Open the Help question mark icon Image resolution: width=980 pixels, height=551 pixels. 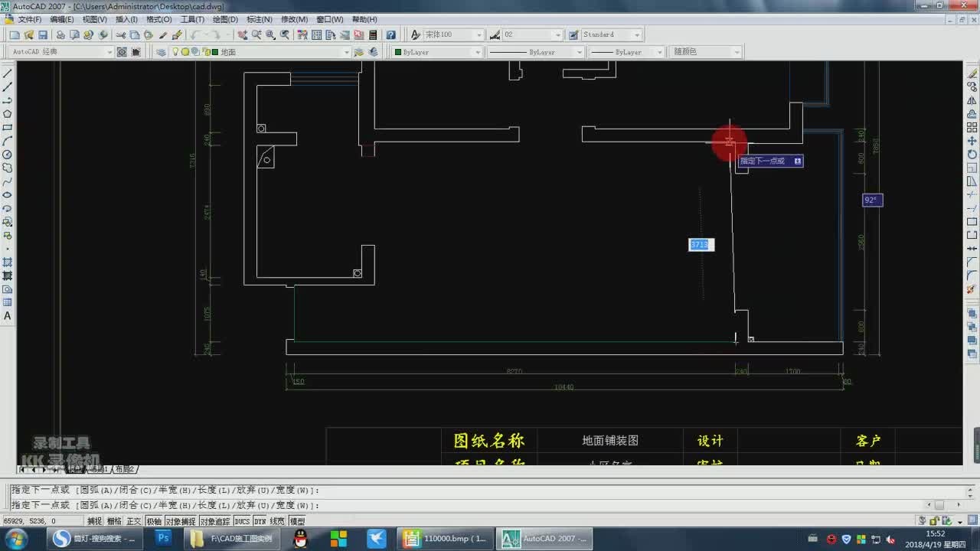click(x=391, y=35)
